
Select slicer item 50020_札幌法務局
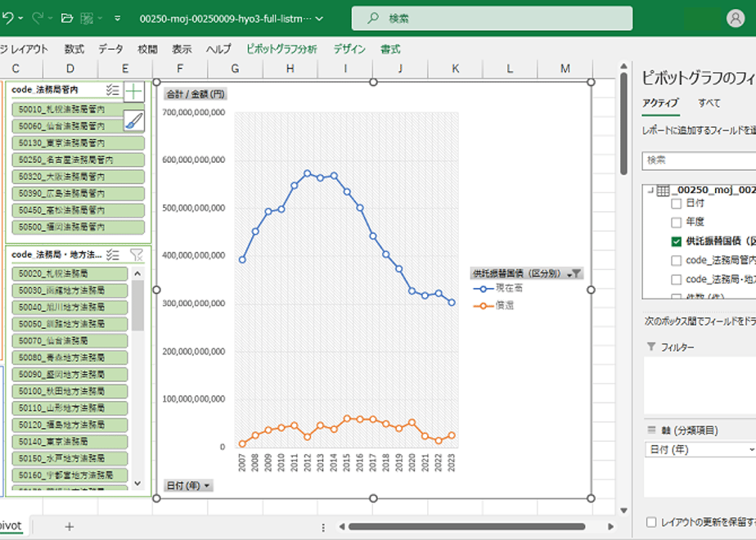tap(70, 273)
